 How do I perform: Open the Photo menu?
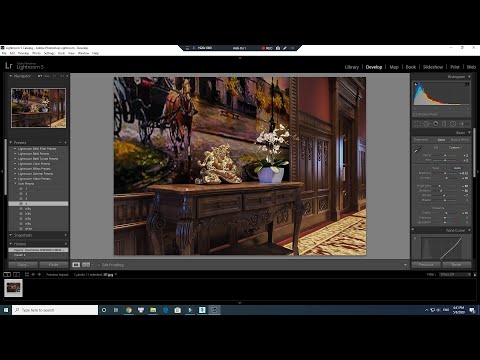coord(36,53)
